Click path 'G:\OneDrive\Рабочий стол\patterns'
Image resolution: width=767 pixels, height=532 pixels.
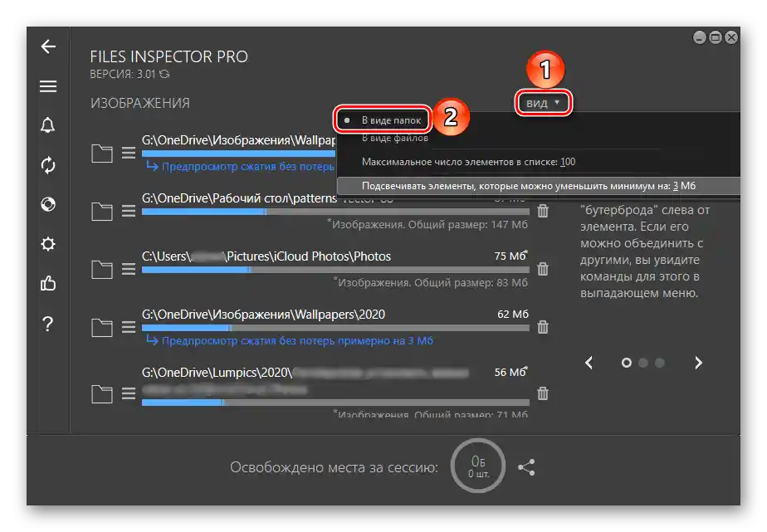point(239,198)
